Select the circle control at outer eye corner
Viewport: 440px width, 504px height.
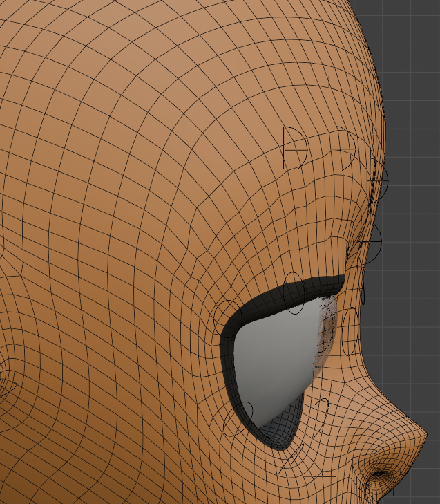(224, 317)
